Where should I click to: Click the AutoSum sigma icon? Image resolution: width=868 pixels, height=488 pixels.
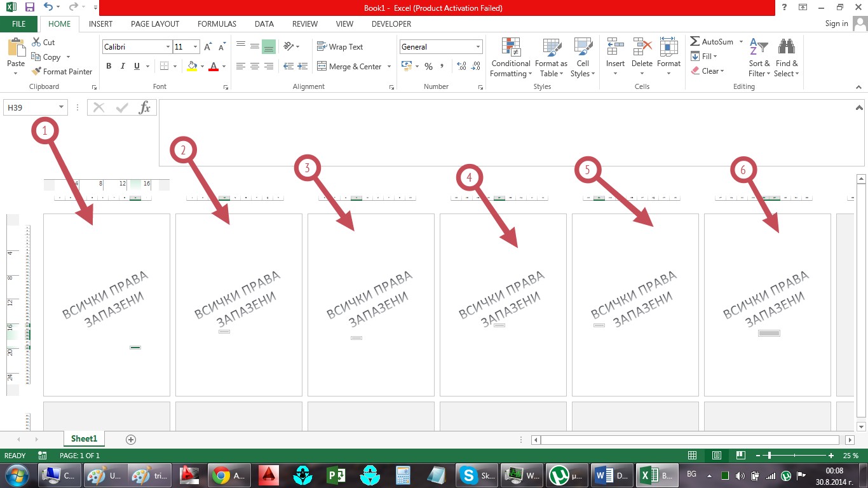695,41
